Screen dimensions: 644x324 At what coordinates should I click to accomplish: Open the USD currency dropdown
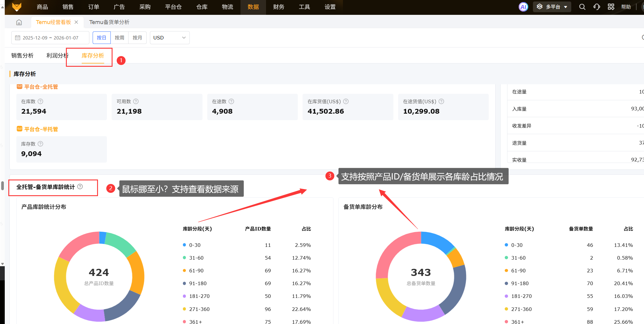pyautogui.click(x=170, y=38)
